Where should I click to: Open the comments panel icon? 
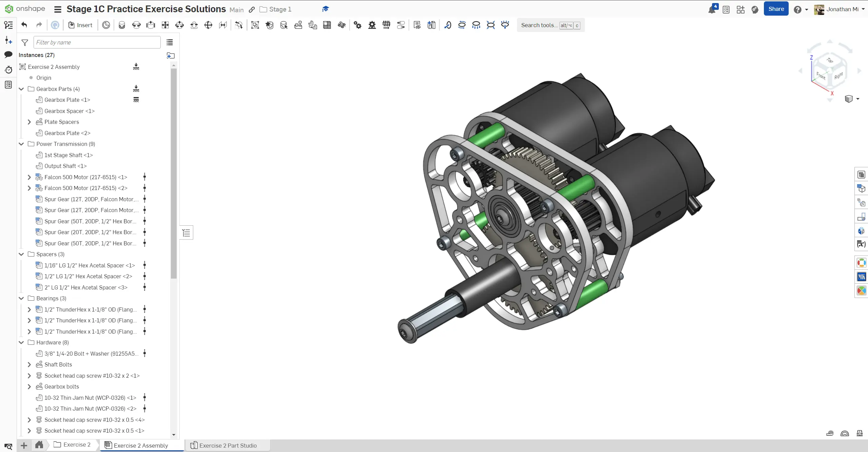point(8,55)
